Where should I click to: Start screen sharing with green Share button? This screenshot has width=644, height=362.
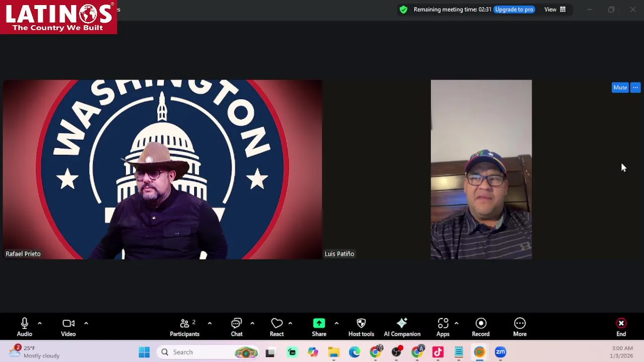pos(319,327)
